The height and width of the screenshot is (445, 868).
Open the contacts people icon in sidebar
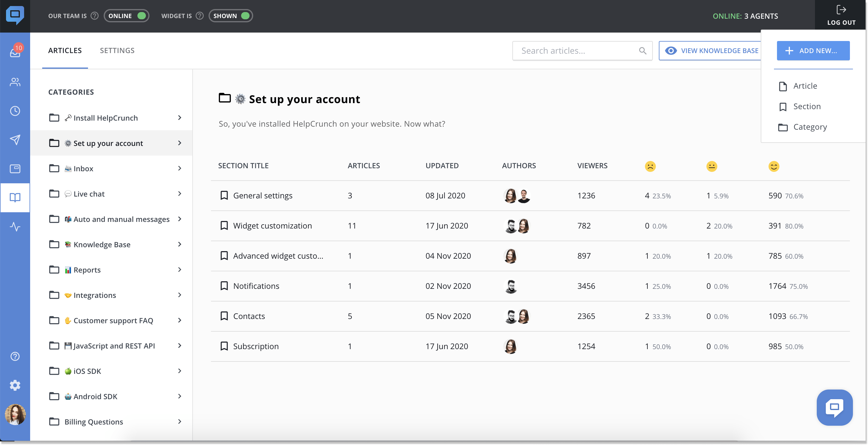pyautogui.click(x=15, y=82)
